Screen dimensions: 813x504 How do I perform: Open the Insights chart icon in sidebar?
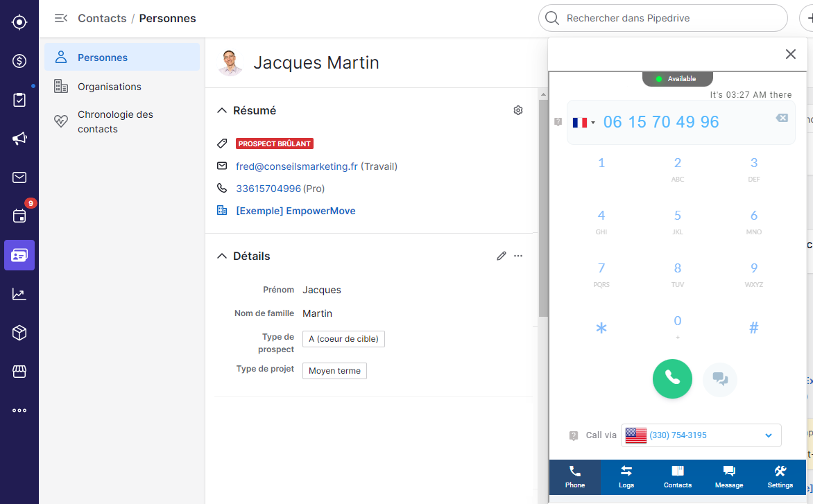[x=19, y=294]
